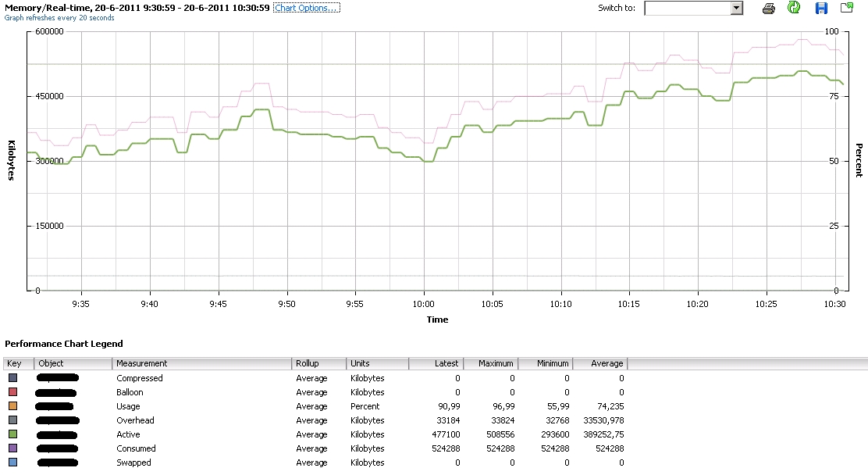Refresh the memory chart

point(794,8)
